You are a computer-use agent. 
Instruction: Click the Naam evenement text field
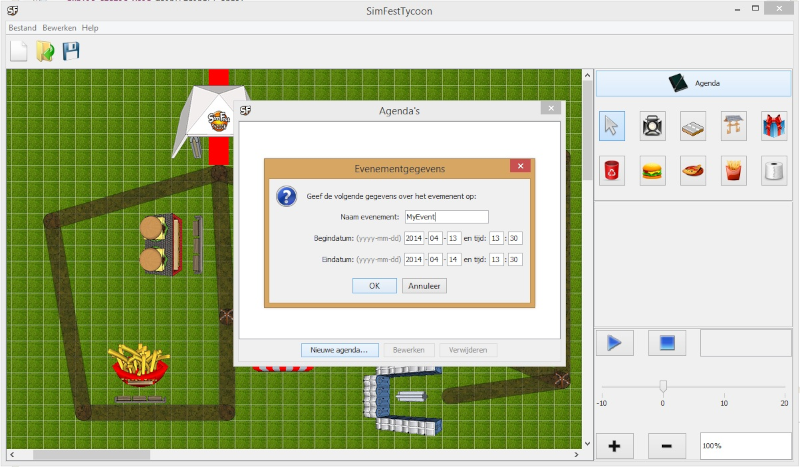pos(446,216)
